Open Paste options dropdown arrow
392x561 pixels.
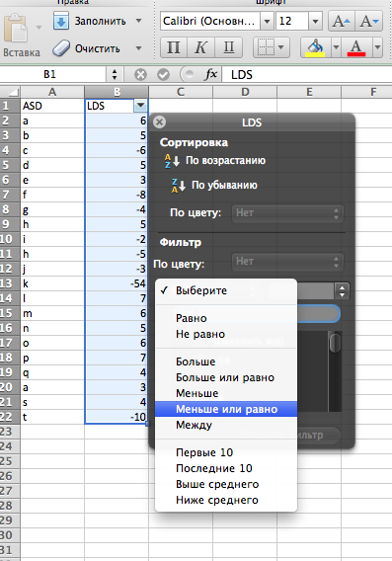(39, 28)
